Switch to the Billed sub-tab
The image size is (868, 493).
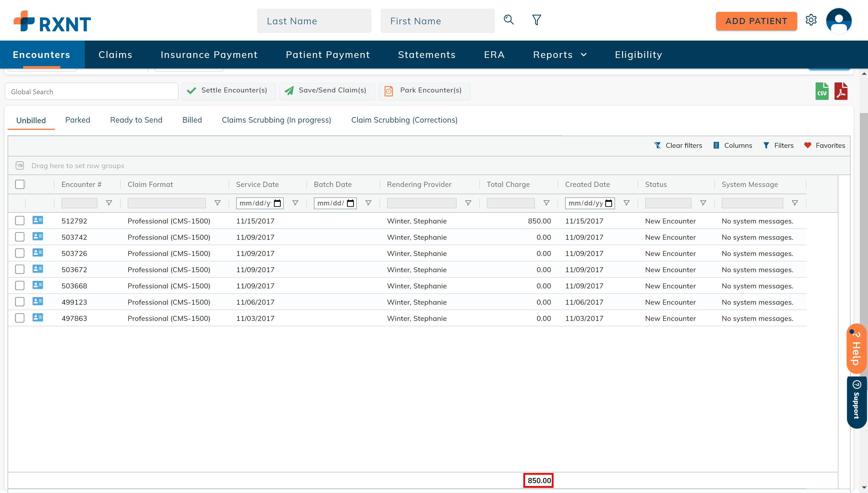click(192, 120)
